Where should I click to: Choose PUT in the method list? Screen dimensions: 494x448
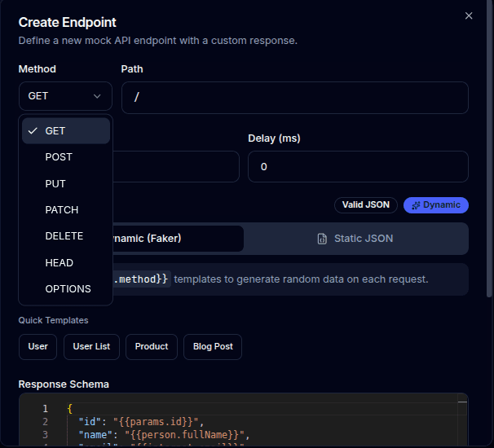(66, 183)
